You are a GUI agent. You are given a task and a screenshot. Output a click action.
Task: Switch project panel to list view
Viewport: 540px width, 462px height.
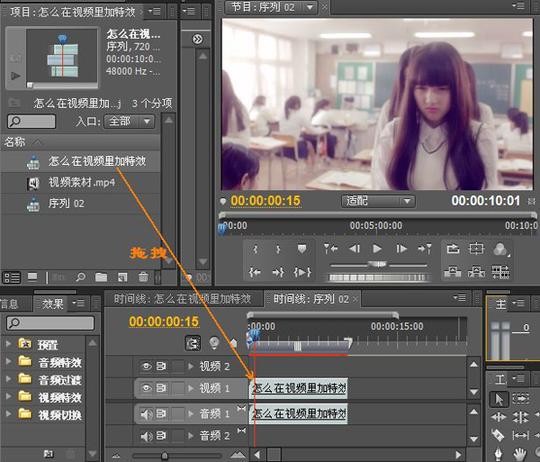click(x=12, y=277)
